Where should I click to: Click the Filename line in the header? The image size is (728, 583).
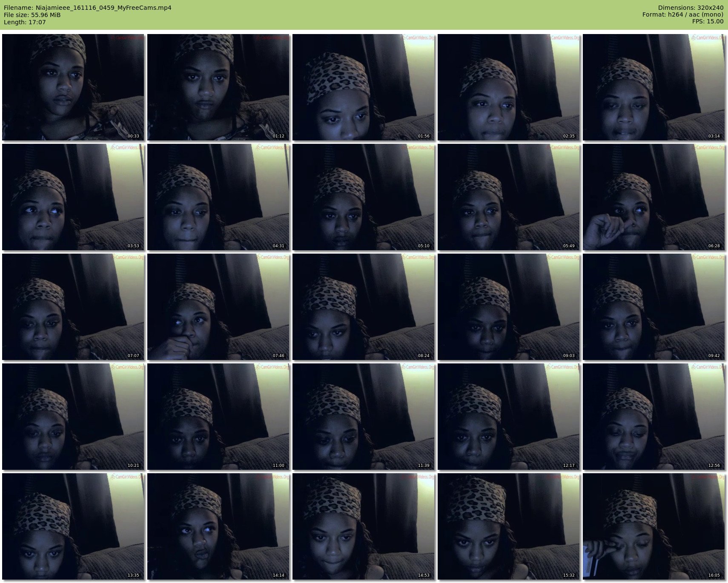(88, 8)
